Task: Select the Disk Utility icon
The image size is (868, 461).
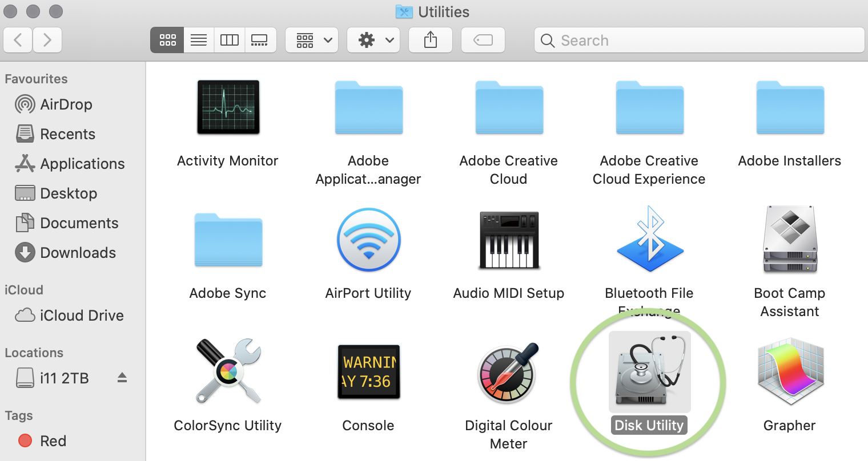Action: click(649, 372)
